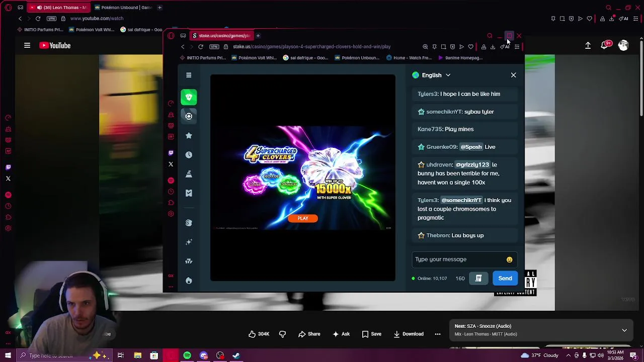This screenshot has height=362, width=644.
Task: Click the @Sposh mention in chat
Action: (x=471, y=147)
